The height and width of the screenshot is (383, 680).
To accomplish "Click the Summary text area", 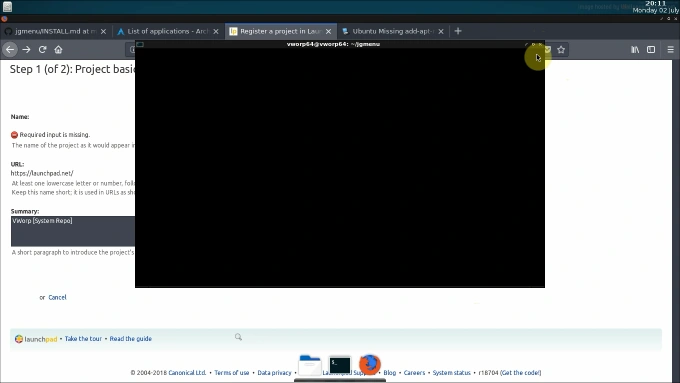I will click(x=73, y=231).
